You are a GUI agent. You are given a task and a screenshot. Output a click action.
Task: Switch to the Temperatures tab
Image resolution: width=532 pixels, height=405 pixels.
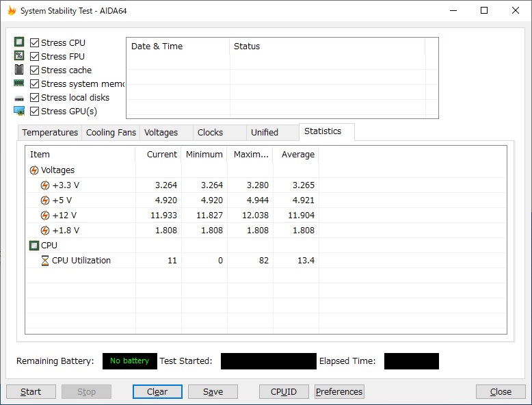coord(50,133)
